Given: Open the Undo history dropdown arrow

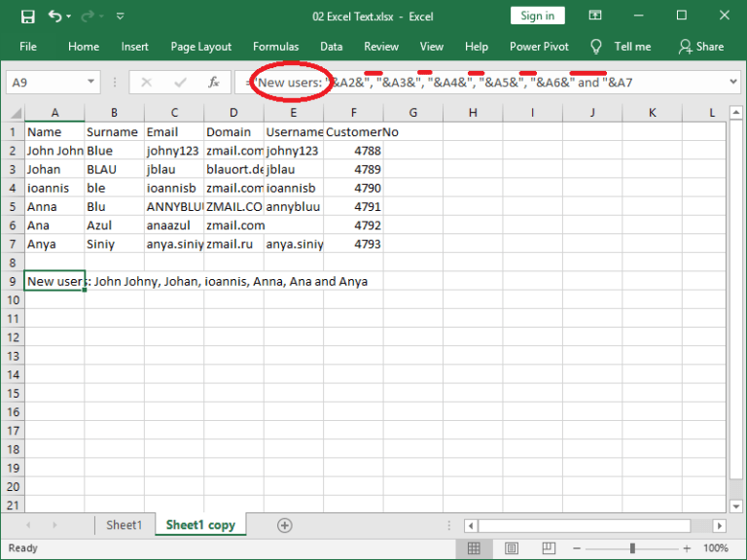Looking at the screenshot, I should 69,17.
